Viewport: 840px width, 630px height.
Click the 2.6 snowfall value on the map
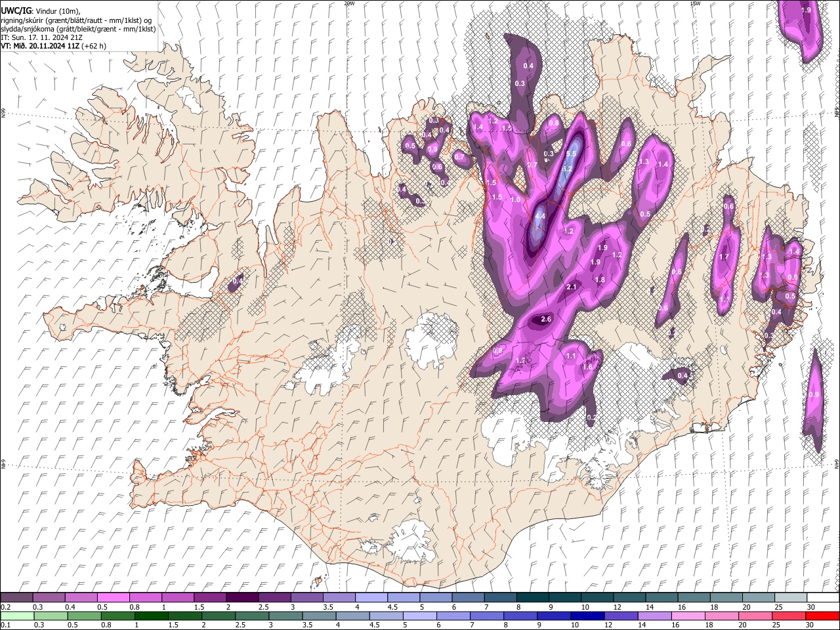coord(546,320)
